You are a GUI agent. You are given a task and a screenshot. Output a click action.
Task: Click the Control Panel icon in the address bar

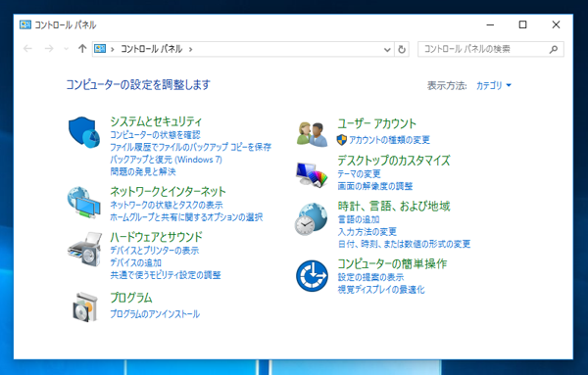click(100, 49)
